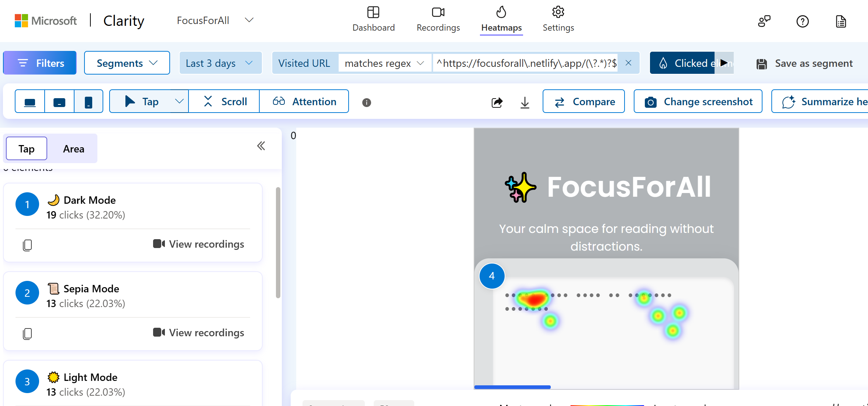Expand the Last 3 days date range
This screenshot has width=868, height=406.
click(220, 63)
